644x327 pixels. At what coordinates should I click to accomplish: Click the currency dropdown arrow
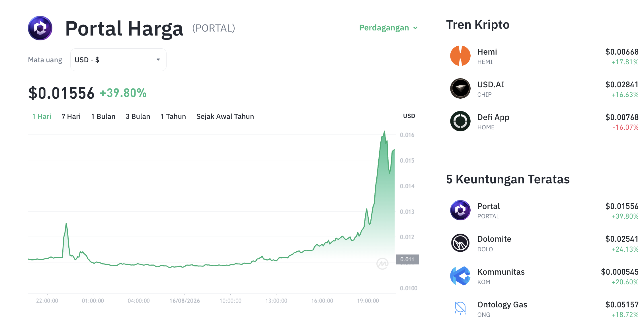point(158,60)
